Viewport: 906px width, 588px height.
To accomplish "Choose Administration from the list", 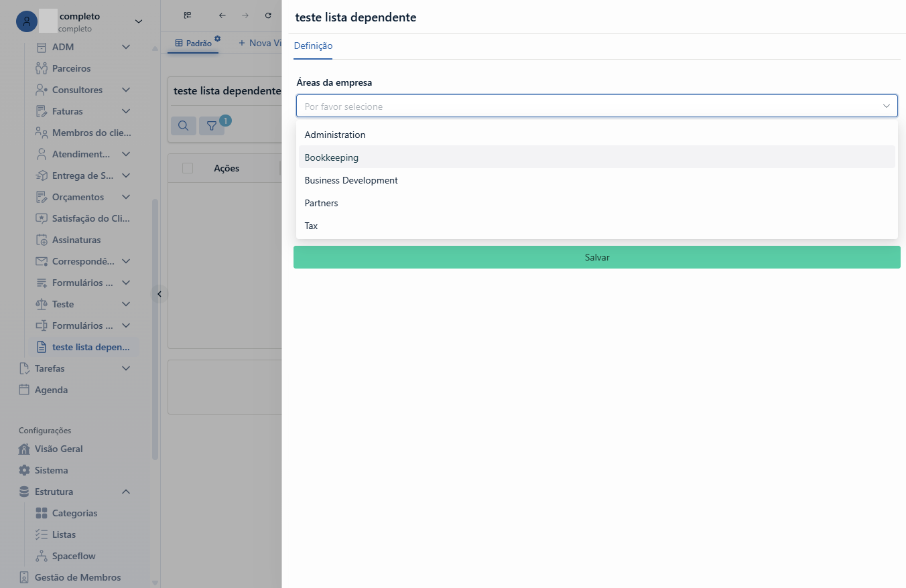I will [597, 135].
